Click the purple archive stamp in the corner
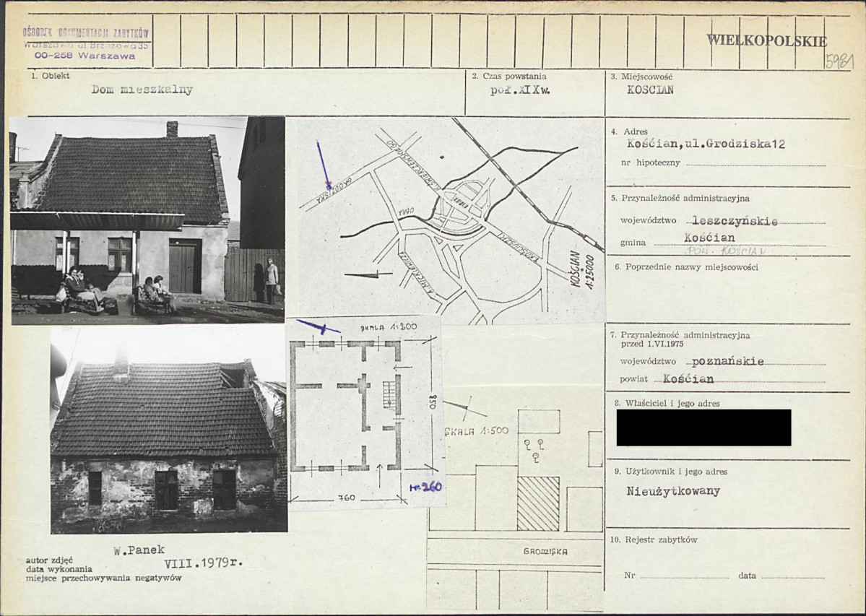The width and height of the screenshot is (866, 616). pyautogui.click(x=86, y=43)
